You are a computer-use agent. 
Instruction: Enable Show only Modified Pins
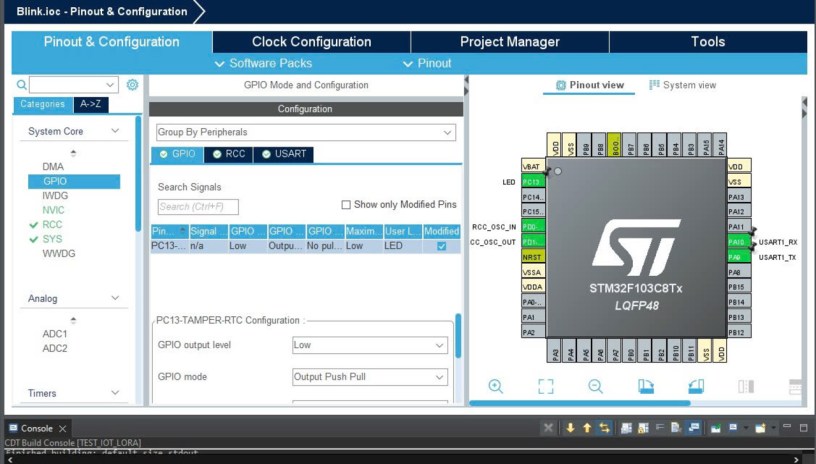[x=346, y=205]
